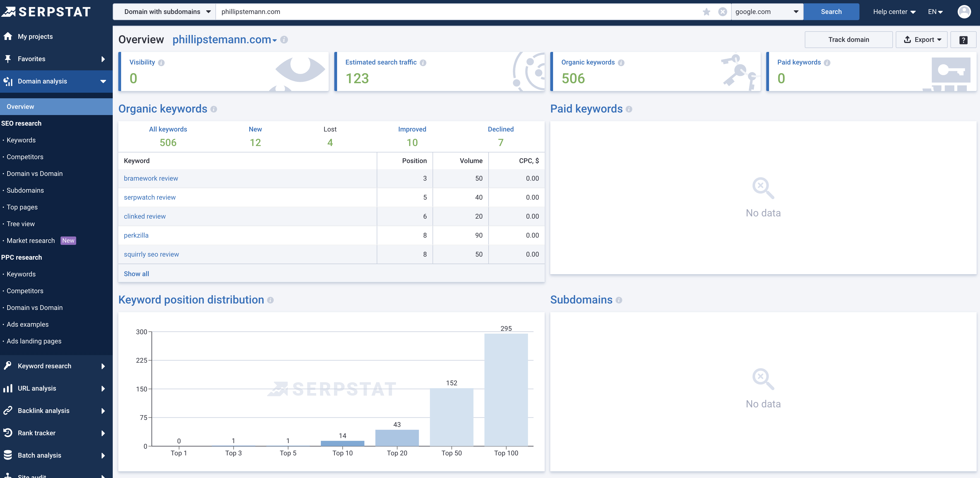Open Ads landing pages in sidebar

(x=34, y=341)
